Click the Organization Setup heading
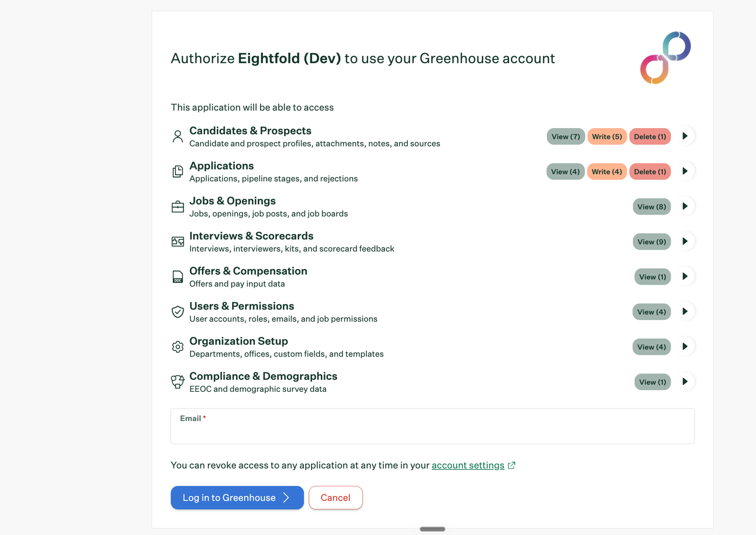Screen dimensions: 756x535 pos(239,342)
